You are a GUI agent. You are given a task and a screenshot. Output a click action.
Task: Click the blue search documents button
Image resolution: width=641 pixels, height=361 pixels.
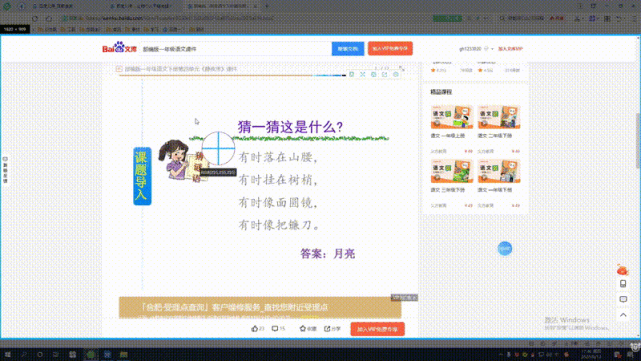click(x=348, y=49)
